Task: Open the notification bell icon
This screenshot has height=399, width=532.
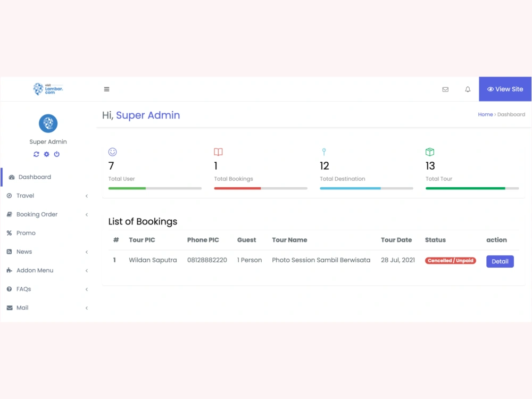Action: [x=468, y=89]
